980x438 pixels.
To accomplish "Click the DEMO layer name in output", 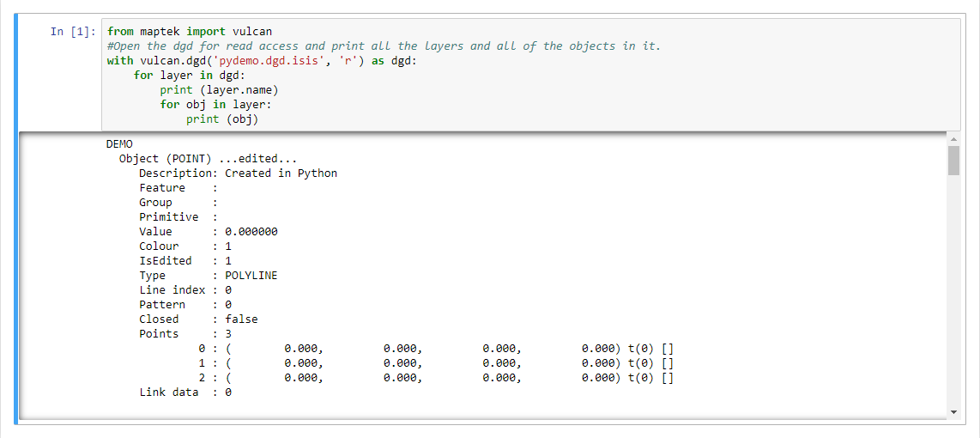I will click(x=119, y=144).
